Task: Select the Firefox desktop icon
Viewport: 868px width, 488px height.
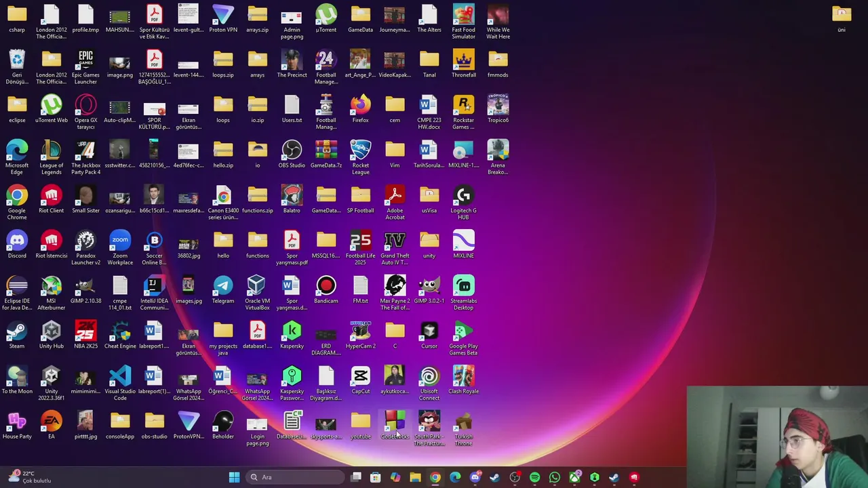Action: point(360,108)
